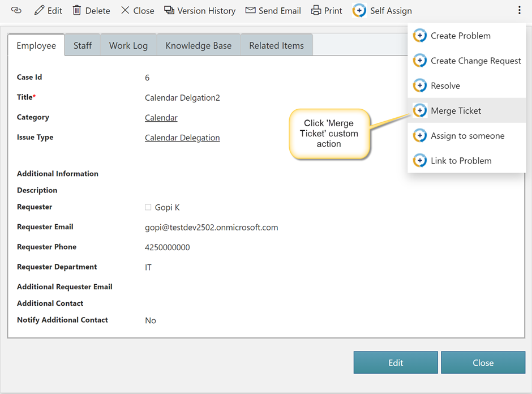Choose Link to Problem option
Viewport: 532px width, 394px height.
tap(461, 161)
